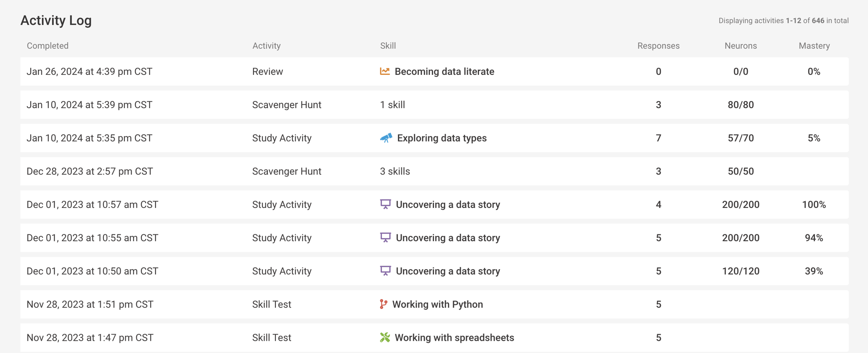This screenshot has height=353, width=868.
Task: Click presentation icon in the 39% mastery row
Action: [385, 271]
